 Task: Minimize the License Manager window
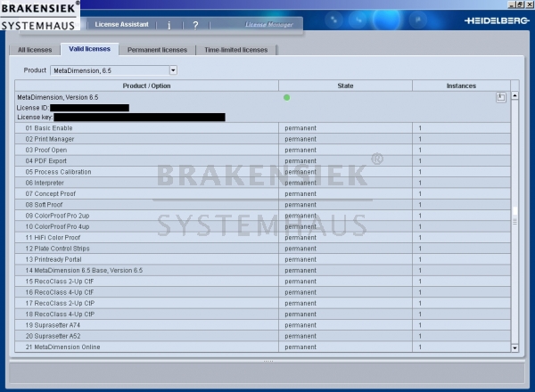511,4
